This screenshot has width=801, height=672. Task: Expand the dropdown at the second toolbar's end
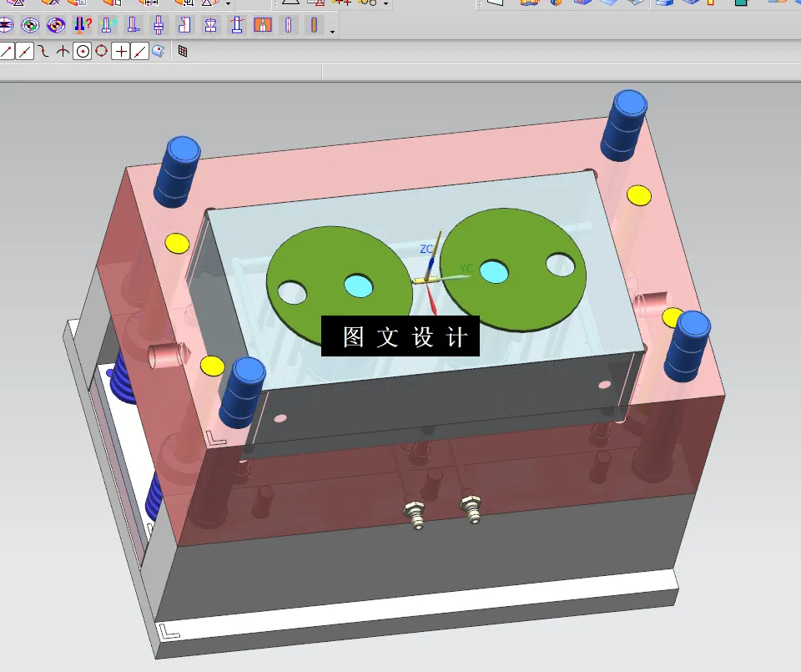pyautogui.click(x=331, y=32)
